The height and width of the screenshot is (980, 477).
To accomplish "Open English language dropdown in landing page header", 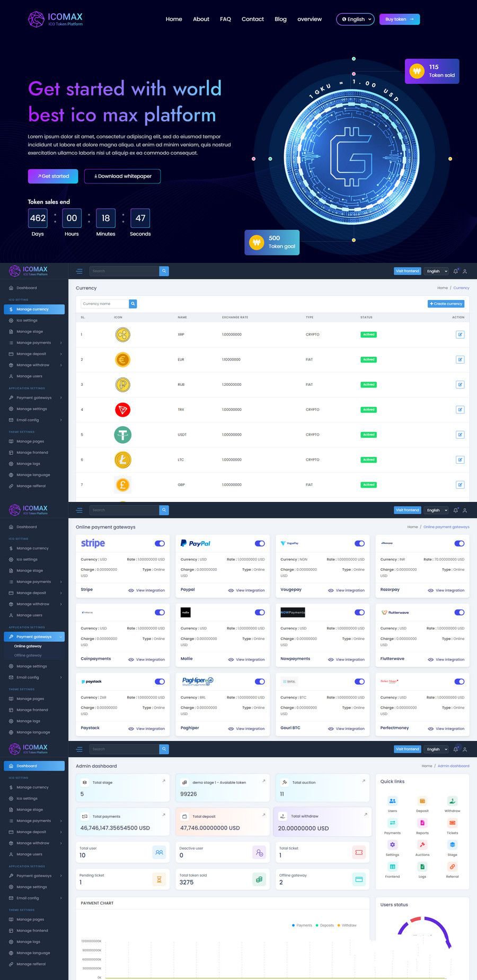I will click(355, 19).
